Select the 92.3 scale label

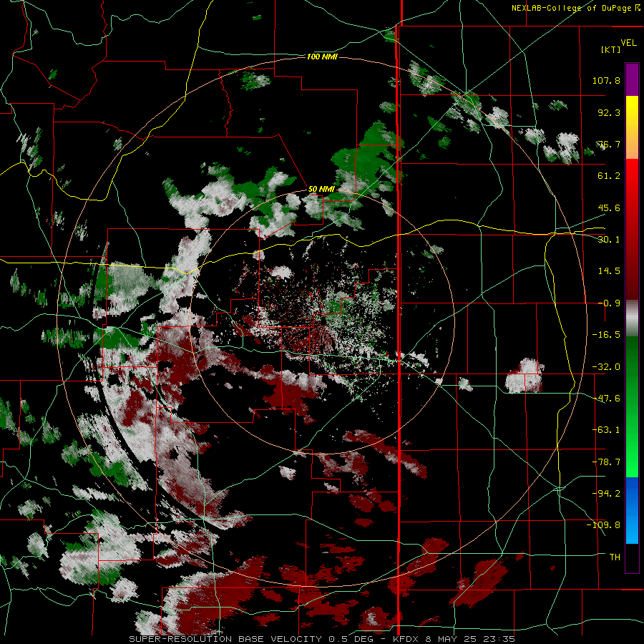[609, 112]
